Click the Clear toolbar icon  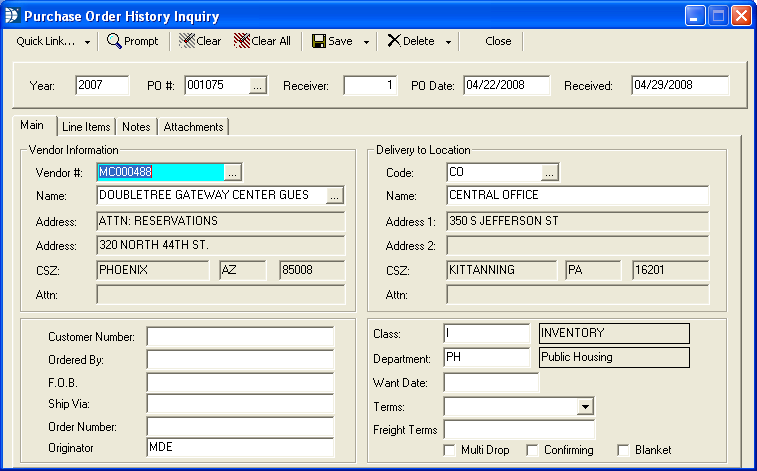tap(187, 41)
